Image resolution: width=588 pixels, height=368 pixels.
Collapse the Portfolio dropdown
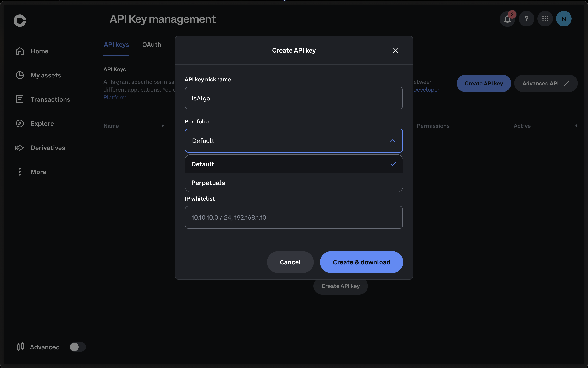(x=294, y=141)
